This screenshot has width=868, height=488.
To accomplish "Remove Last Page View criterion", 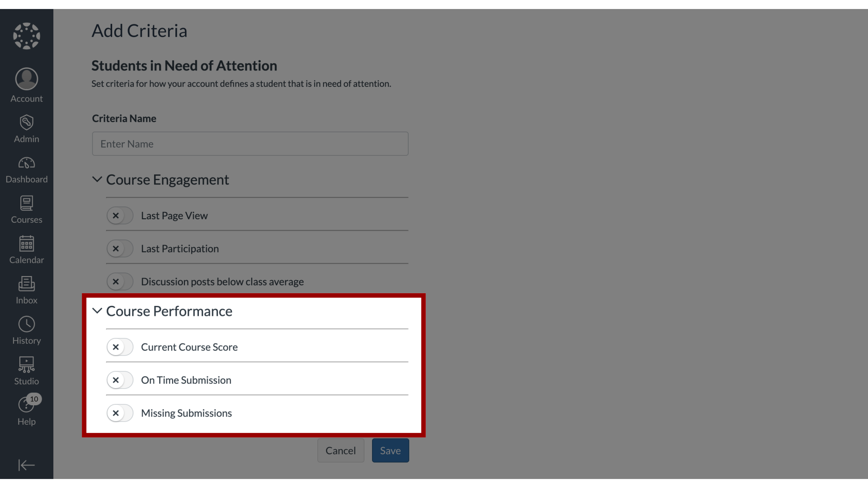I will pos(115,215).
